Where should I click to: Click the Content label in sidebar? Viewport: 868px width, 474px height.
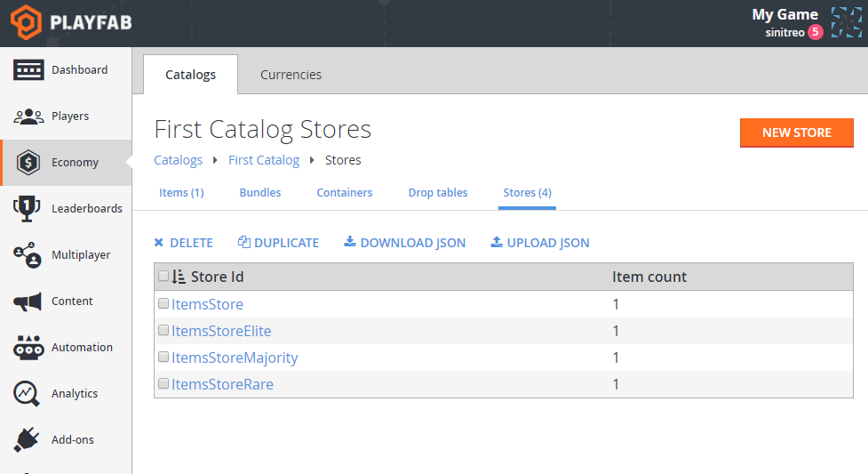tap(72, 301)
